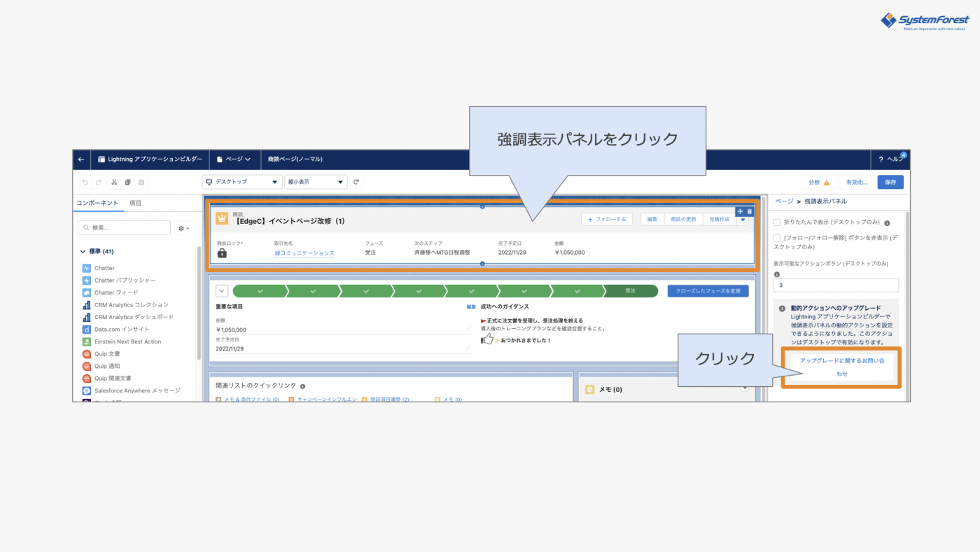Screen dimensions: 980x552
Task: Open the ヘルプ help menu
Action: (891, 160)
